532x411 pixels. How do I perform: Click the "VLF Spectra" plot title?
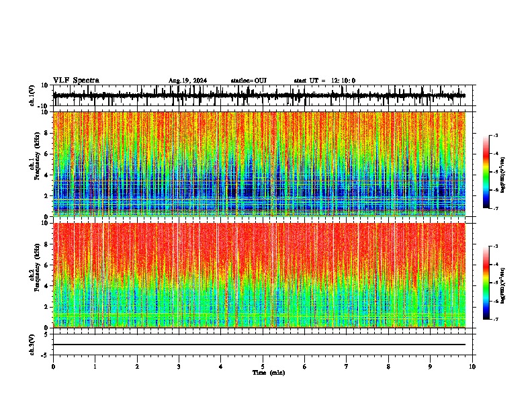point(76,80)
